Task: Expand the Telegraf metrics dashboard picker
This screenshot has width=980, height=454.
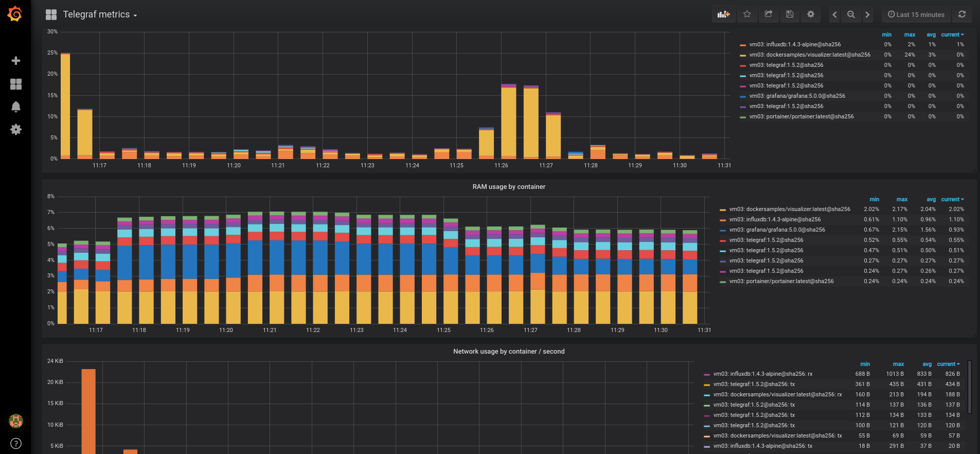Action: pos(100,14)
